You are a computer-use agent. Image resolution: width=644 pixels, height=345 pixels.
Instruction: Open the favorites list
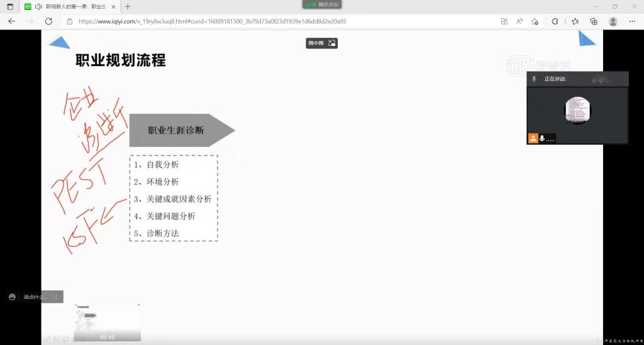pos(575,21)
